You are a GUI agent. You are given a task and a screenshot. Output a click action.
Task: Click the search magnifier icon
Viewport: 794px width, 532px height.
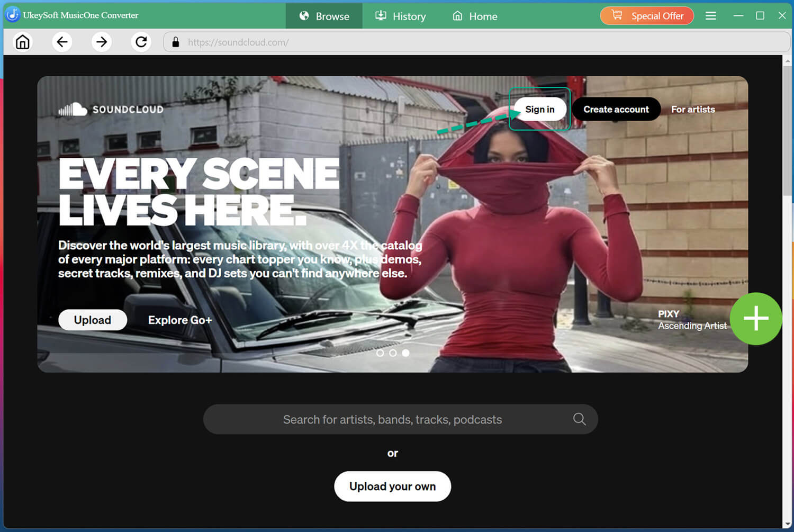click(580, 419)
